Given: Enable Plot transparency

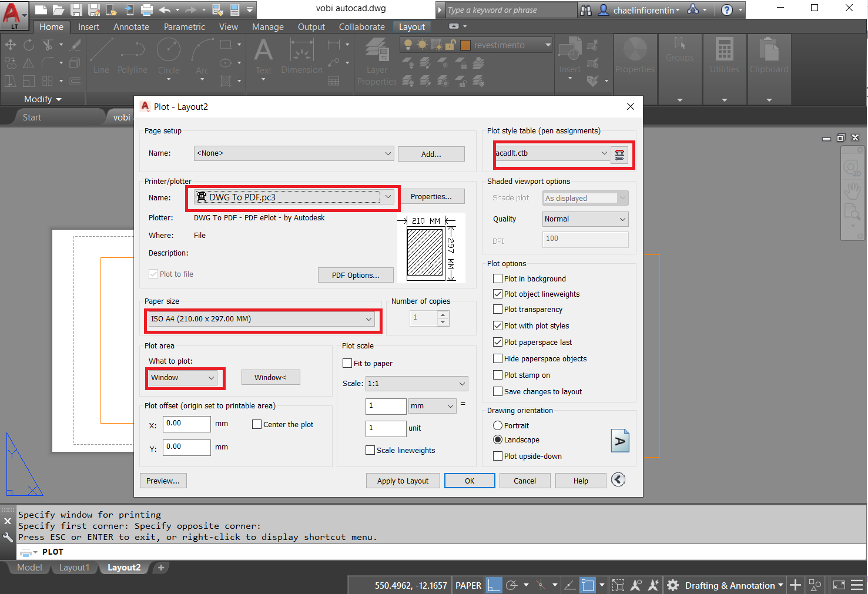Looking at the screenshot, I should (498, 309).
